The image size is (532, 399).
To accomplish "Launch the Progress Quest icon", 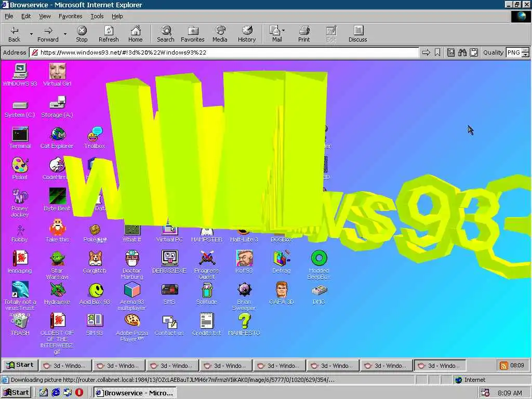I will [207, 265].
